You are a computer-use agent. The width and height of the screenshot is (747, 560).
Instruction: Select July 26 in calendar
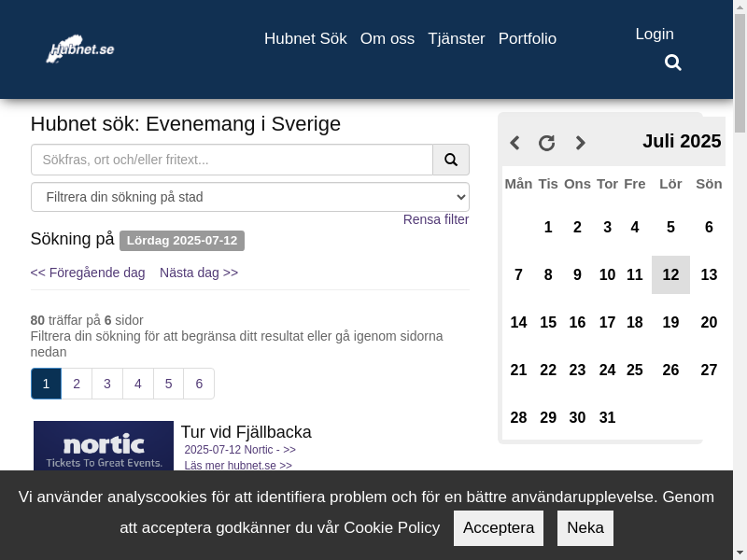pyautogui.click(x=670, y=370)
